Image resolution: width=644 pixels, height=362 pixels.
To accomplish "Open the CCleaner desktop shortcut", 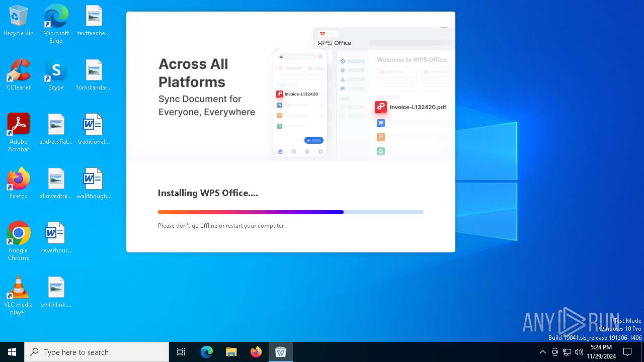I will click(19, 75).
